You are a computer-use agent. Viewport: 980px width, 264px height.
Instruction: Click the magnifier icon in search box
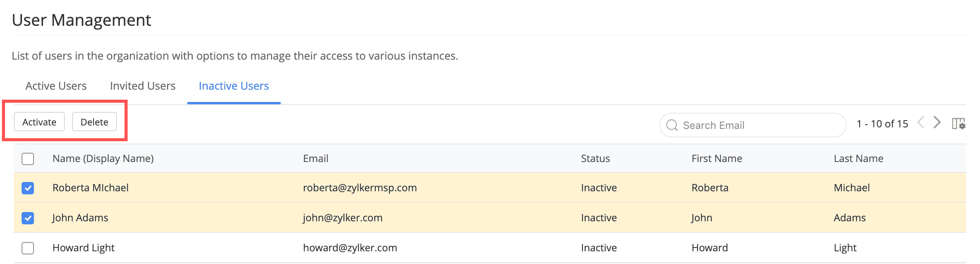click(x=672, y=125)
